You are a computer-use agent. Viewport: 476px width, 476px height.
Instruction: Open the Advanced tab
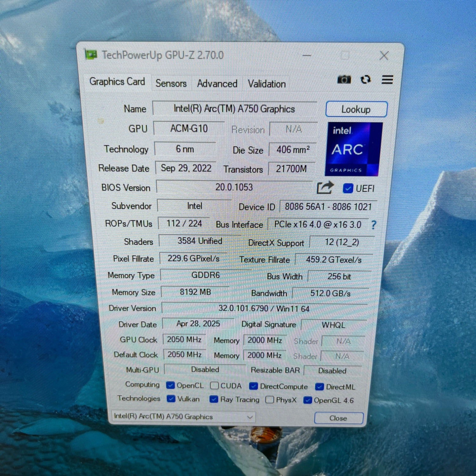tap(217, 83)
